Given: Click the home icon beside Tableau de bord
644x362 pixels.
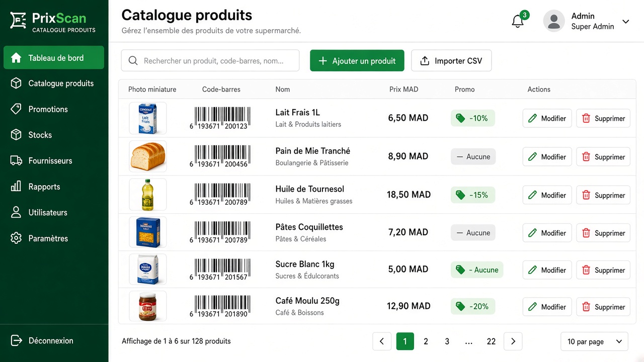Looking at the screenshot, I should click(16, 58).
